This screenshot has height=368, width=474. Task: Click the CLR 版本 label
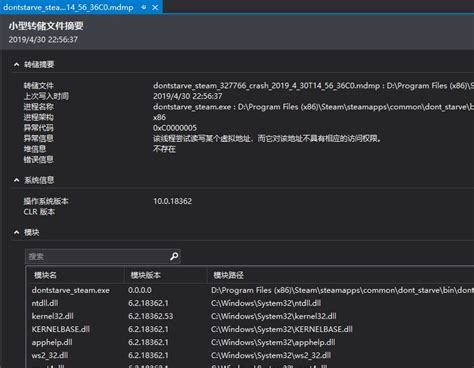(x=39, y=212)
